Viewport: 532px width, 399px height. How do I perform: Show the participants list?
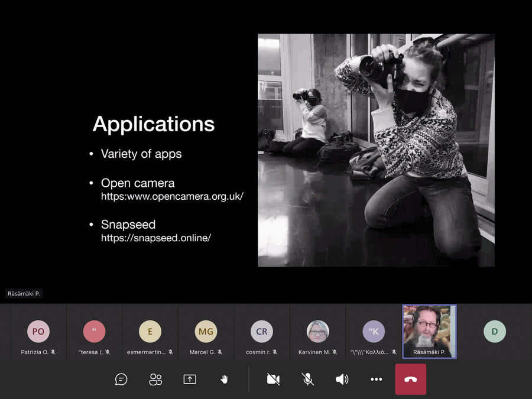pos(155,379)
